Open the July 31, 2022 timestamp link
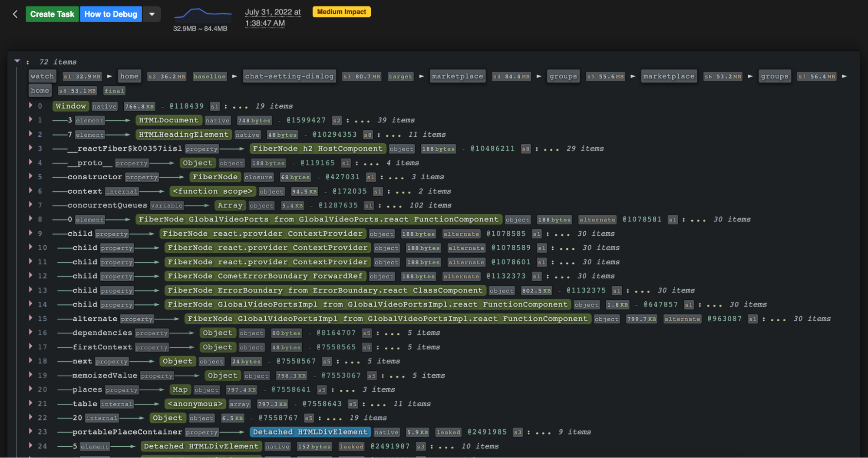 273,12
